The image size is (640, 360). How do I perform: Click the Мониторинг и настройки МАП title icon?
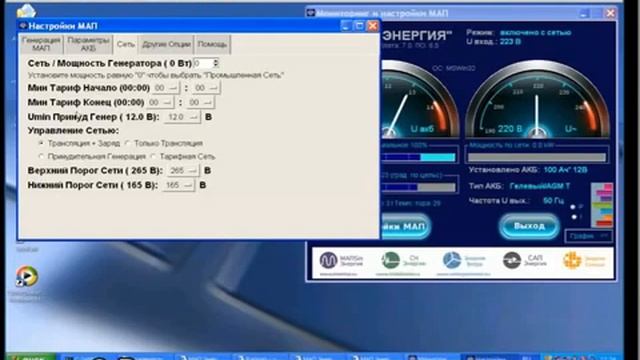click(x=311, y=13)
